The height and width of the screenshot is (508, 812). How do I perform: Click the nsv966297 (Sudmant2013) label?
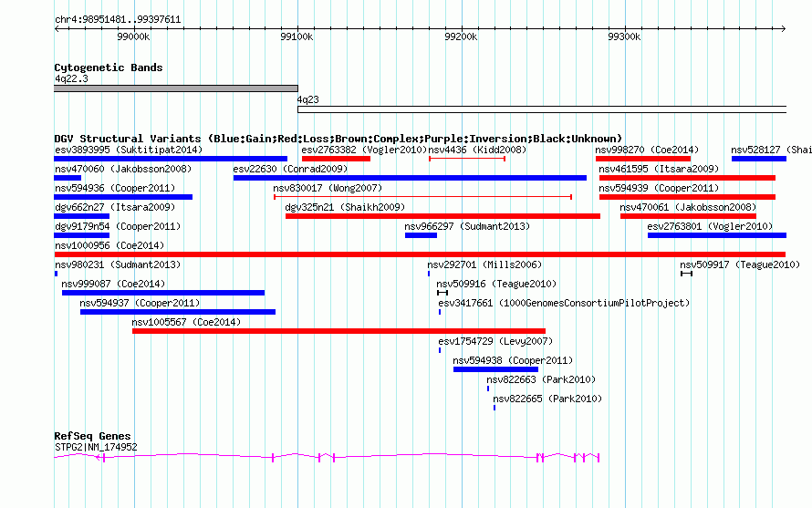click(x=467, y=226)
